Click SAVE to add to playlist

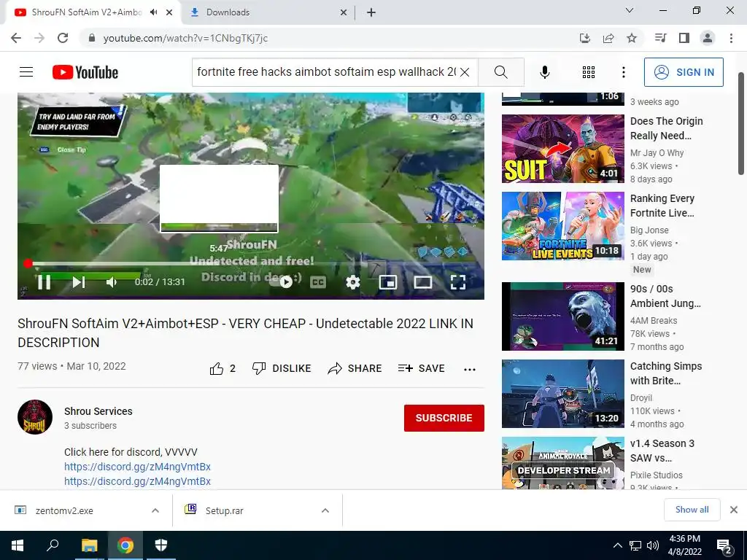pos(422,368)
